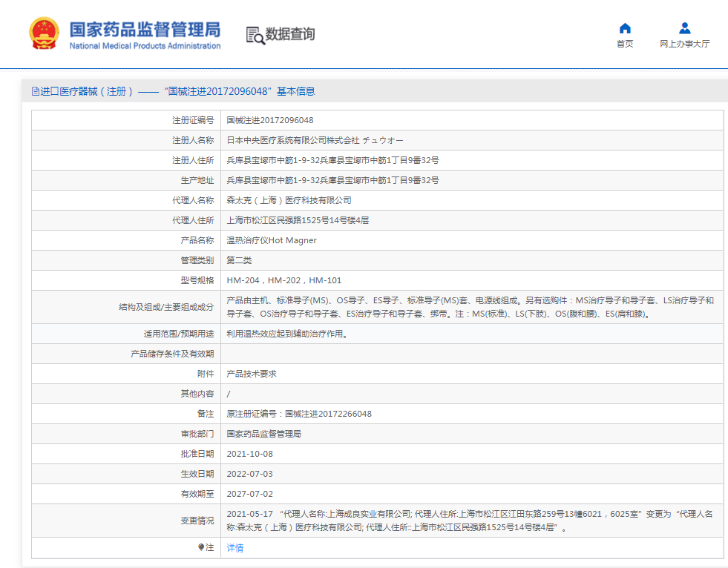Click the 管理类别 value 第二类
This screenshot has height=568, width=728.
(x=238, y=260)
